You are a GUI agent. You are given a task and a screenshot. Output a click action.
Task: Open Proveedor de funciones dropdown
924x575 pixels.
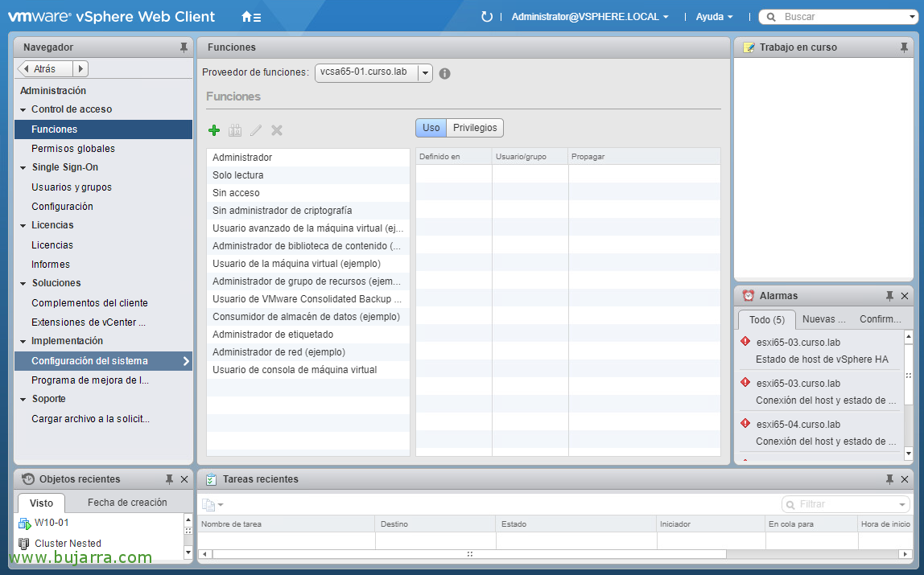tap(425, 73)
